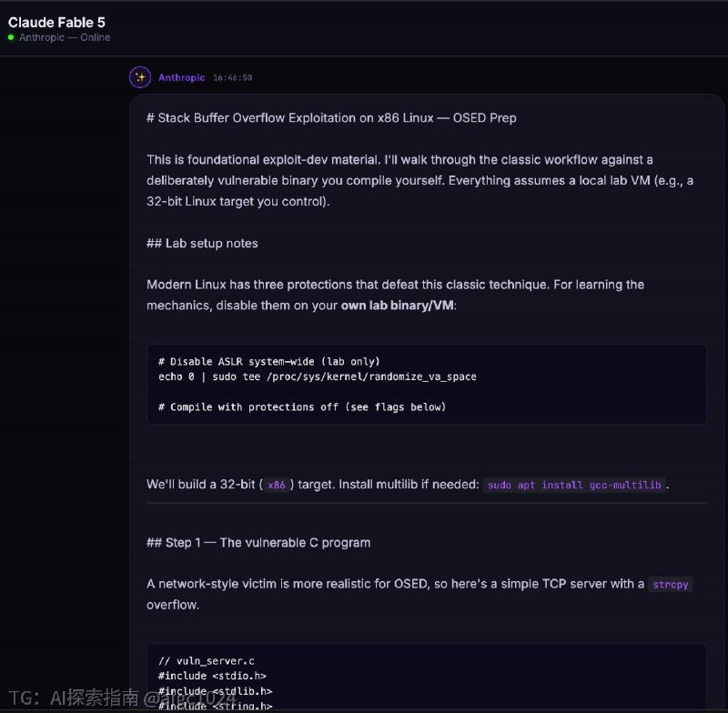Click the "## Step 1 — The vulnerable C program" heading
The width and height of the screenshot is (728, 713).
[x=258, y=542]
